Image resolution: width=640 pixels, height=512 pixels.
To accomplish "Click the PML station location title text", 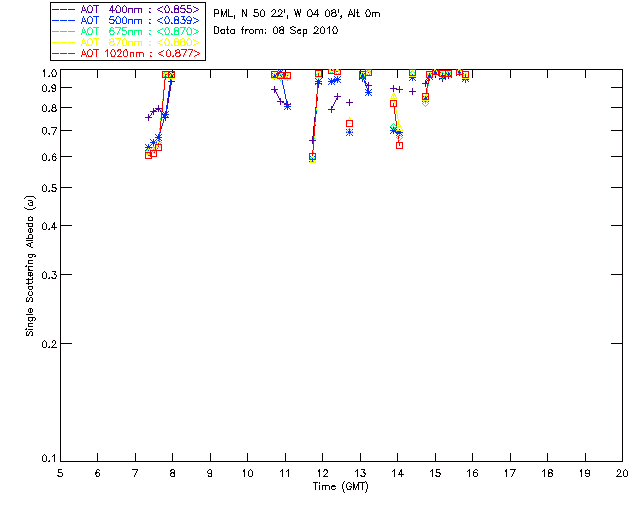I will tap(297, 14).
